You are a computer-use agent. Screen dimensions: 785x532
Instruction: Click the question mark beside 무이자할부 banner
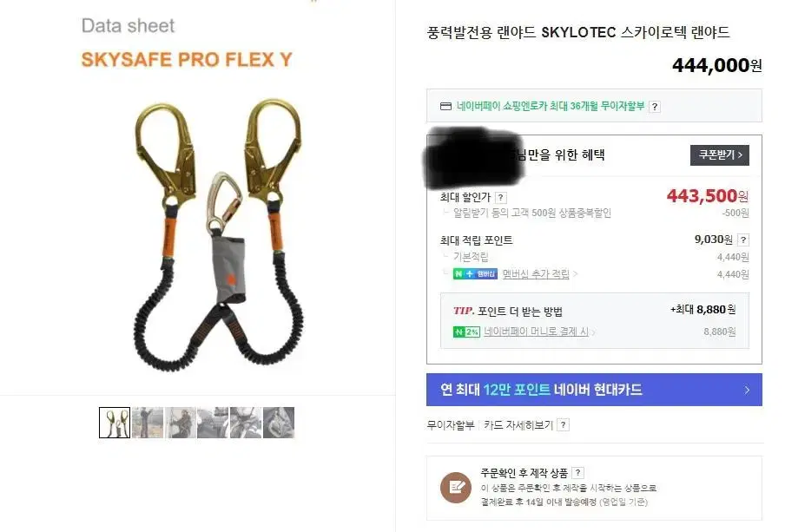point(655,107)
